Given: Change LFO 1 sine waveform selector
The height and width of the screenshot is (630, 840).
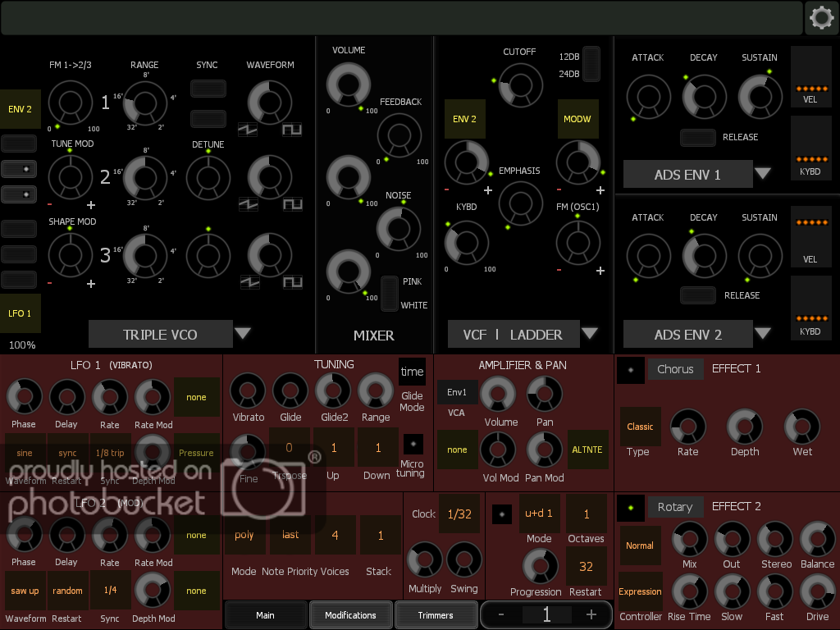Looking at the screenshot, I should tap(25, 453).
